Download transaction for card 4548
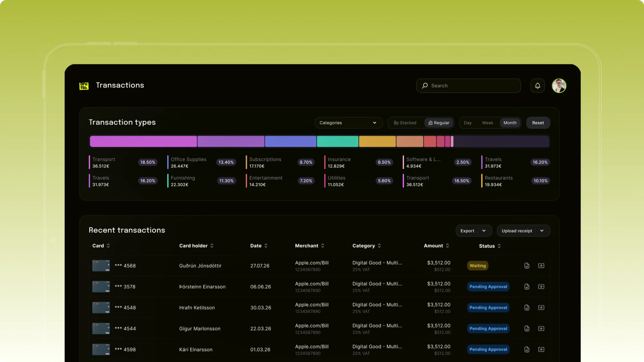Viewport: 644px width, 362px height. (541, 307)
